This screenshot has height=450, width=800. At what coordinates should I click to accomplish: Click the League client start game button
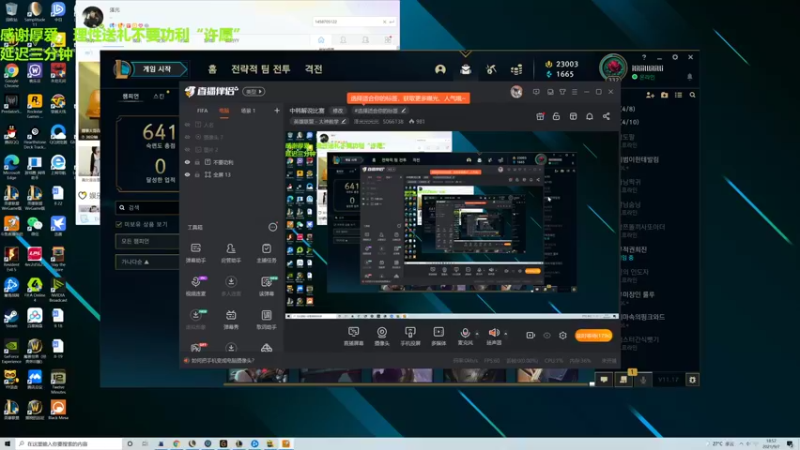tap(157, 69)
